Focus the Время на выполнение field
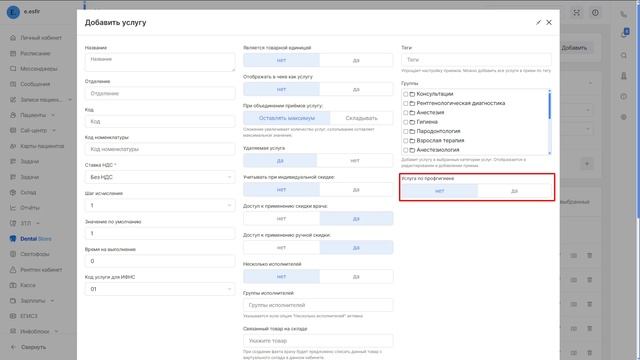 (160, 261)
